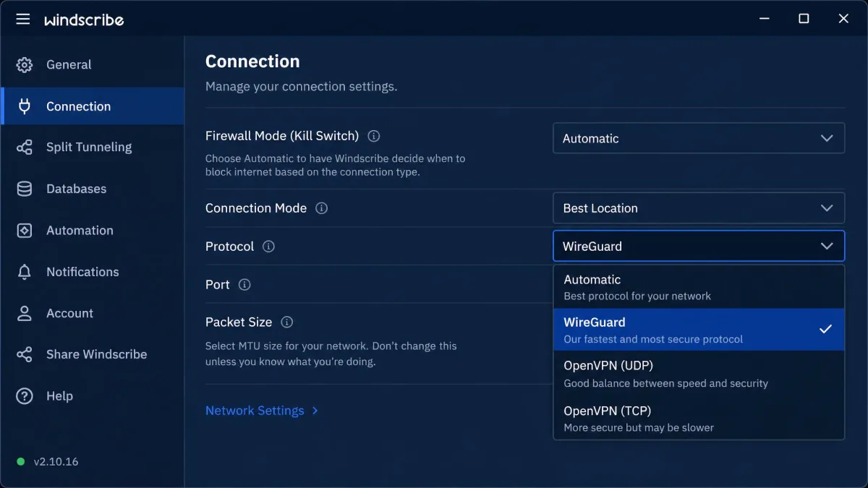Screen dimensions: 868x488
Task: Show info for Firewall Mode (Kill Switch)
Action: [x=374, y=136]
